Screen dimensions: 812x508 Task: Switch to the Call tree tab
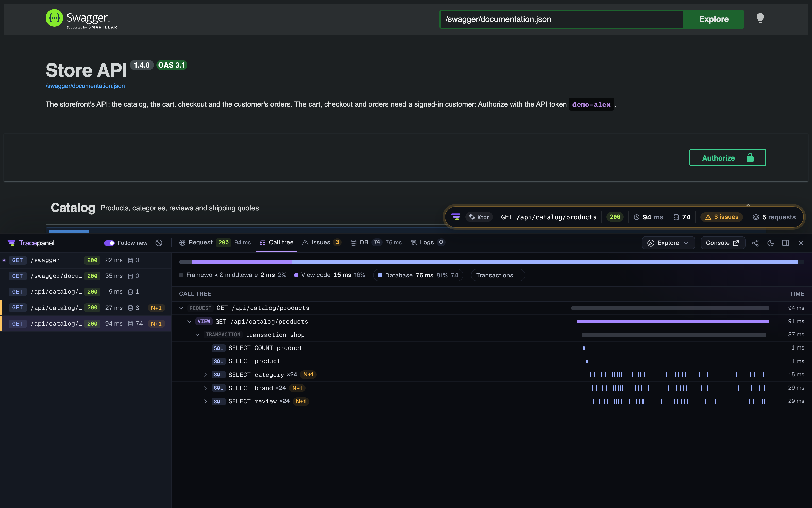[277, 243]
